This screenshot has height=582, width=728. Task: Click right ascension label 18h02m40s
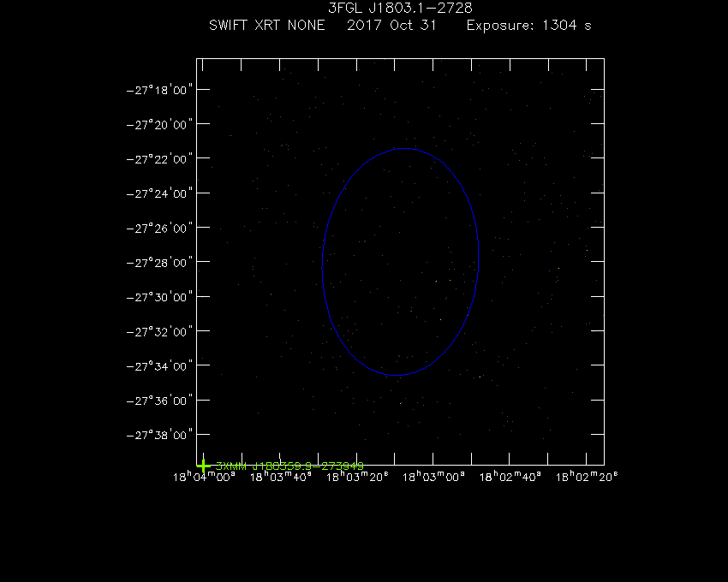click(510, 477)
